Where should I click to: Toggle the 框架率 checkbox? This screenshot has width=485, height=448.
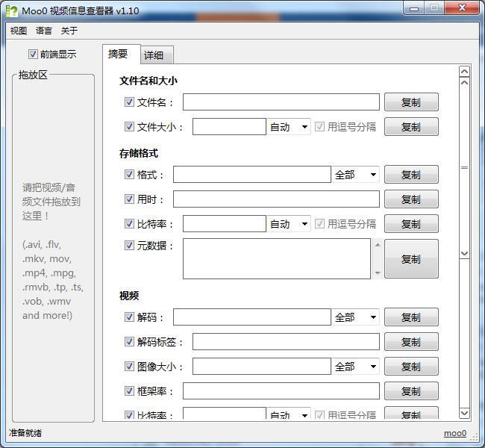coord(129,391)
